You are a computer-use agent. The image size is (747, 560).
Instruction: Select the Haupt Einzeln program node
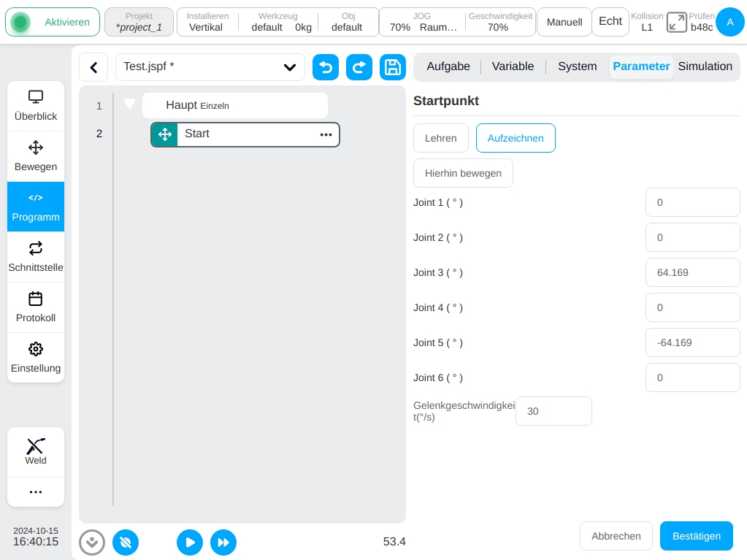(x=235, y=105)
